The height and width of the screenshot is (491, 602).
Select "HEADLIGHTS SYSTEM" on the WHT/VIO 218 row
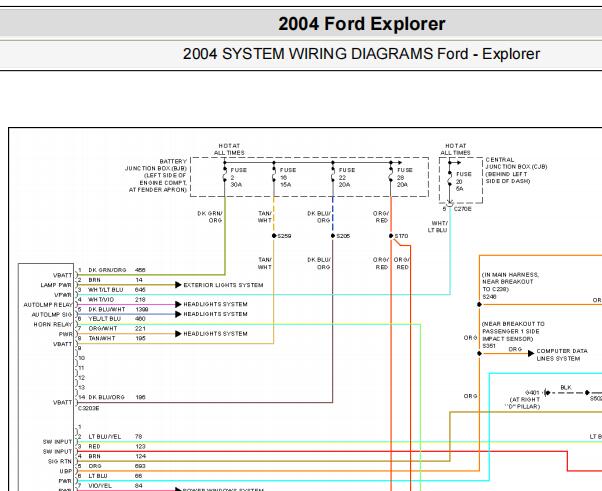click(215, 304)
